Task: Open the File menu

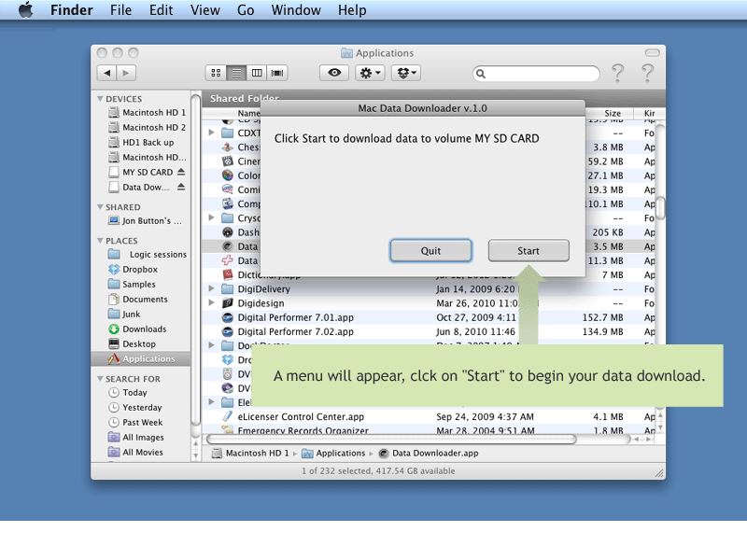Action: [x=120, y=10]
